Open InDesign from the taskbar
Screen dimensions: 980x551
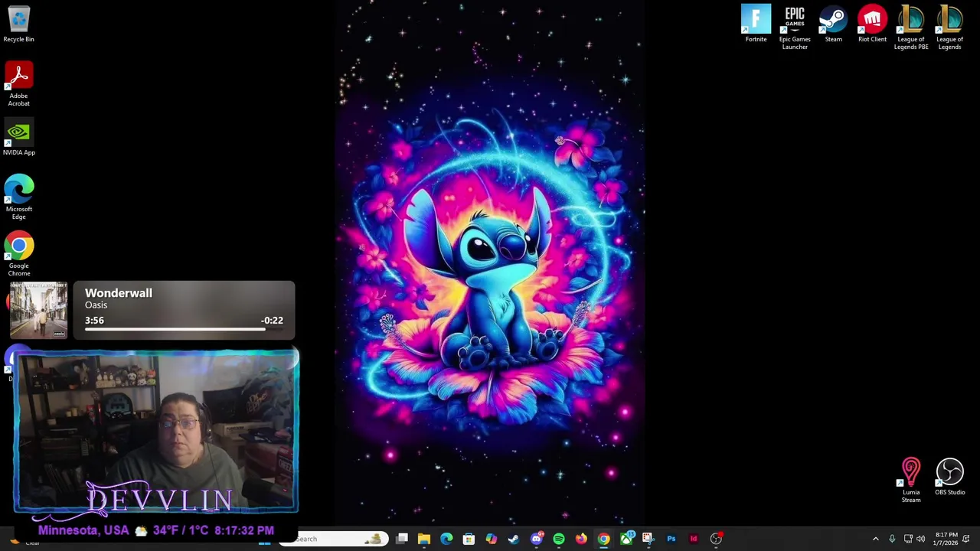pos(694,539)
